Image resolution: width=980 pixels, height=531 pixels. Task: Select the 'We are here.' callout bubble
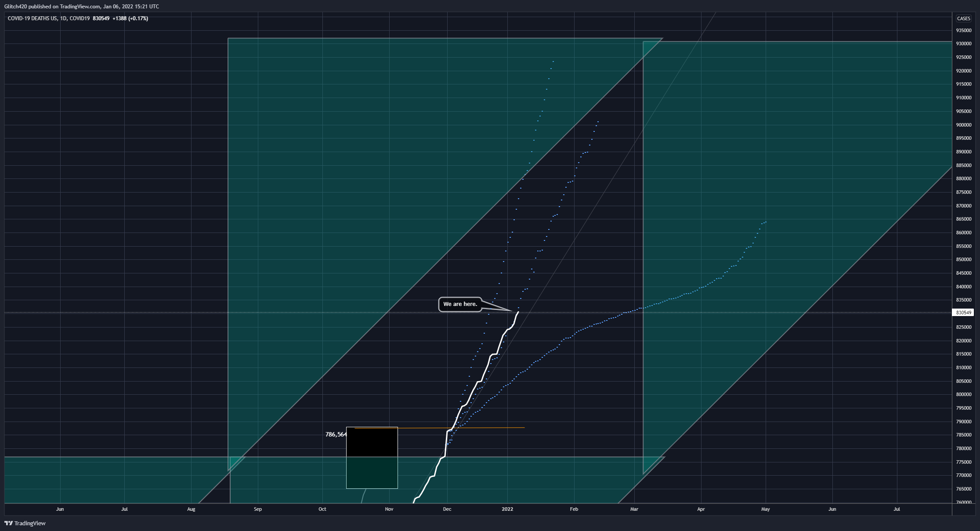(x=460, y=304)
